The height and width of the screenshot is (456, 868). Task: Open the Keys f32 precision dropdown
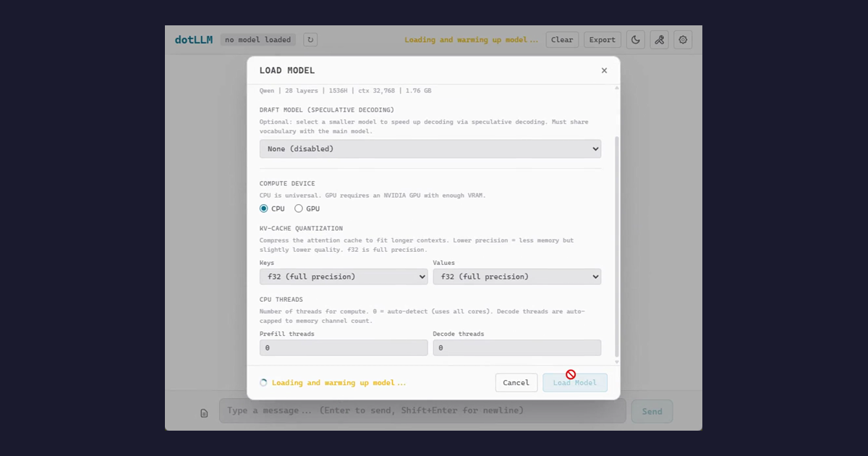[x=343, y=276]
